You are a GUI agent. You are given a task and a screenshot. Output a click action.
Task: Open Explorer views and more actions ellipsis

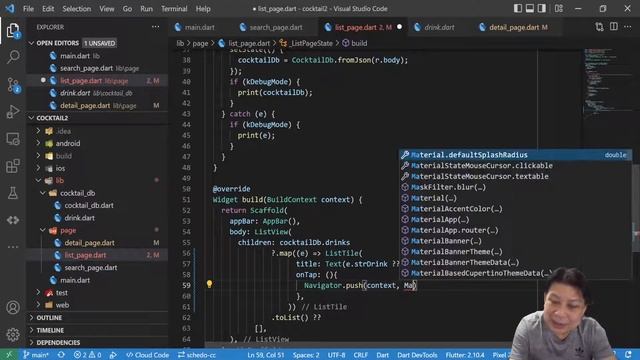pos(156,27)
